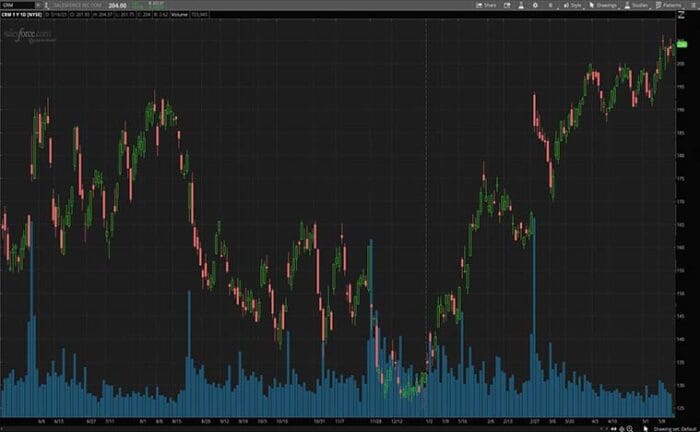Click the toolbar menu icon after Patterns
Viewport: 700px width, 432px height.
point(693,5)
